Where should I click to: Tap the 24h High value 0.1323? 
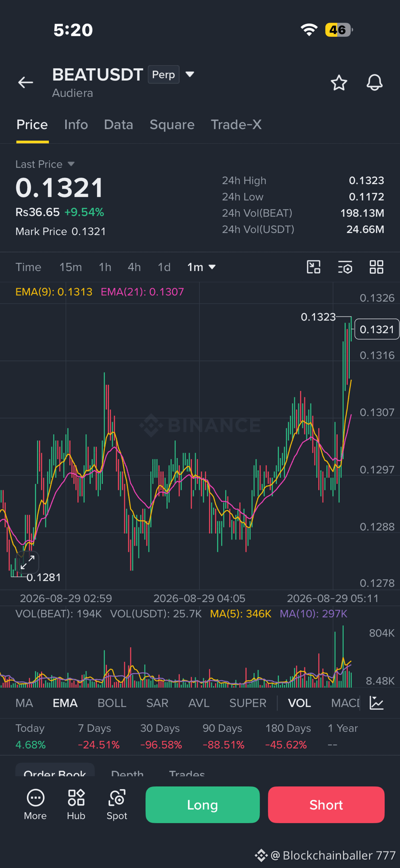point(367,181)
